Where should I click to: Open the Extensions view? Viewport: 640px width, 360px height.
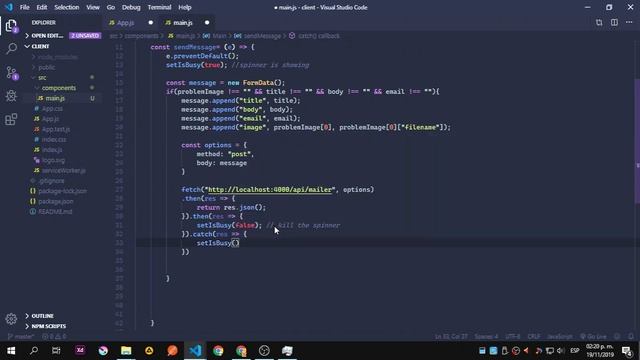click(11, 119)
